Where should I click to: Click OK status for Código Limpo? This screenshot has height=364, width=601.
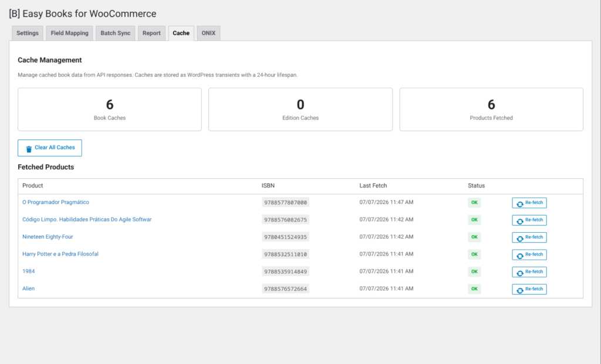point(474,220)
